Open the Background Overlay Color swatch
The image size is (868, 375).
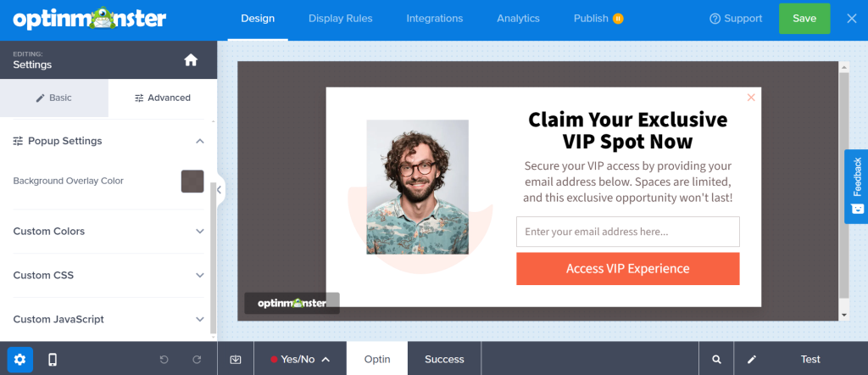(192, 181)
